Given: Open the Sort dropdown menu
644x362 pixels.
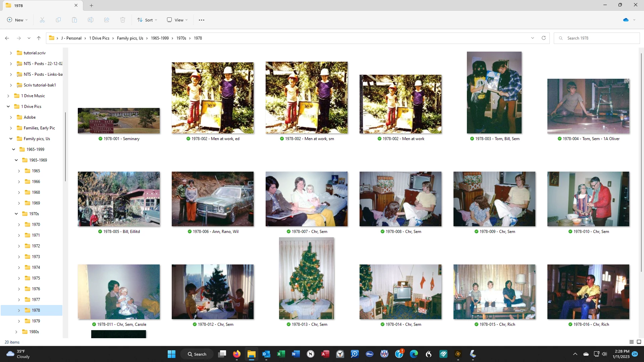Looking at the screenshot, I should pos(147,20).
